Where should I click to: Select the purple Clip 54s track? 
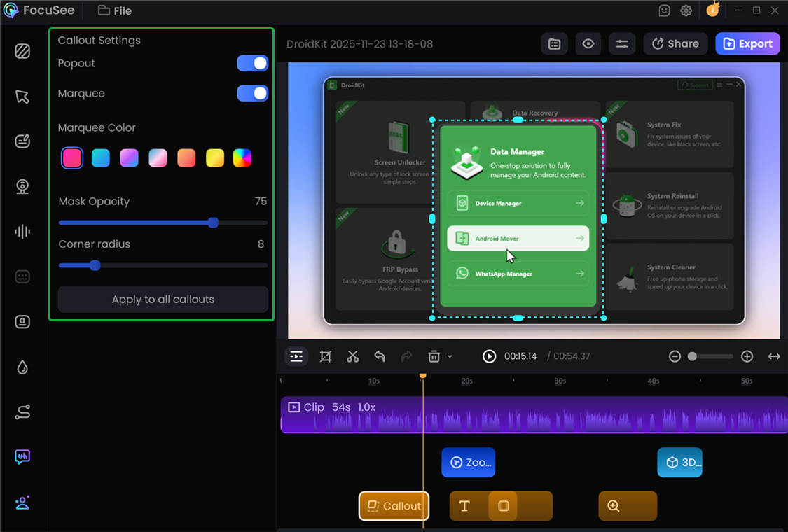(x=534, y=415)
